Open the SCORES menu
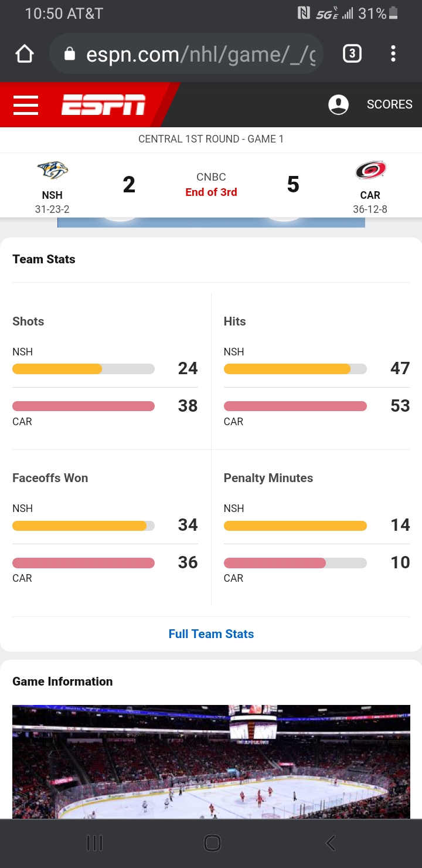This screenshot has width=422, height=868. pyautogui.click(x=389, y=105)
